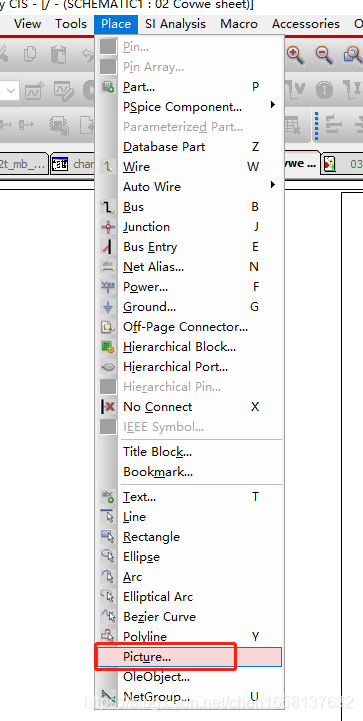Image resolution: width=363 pixels, height=721 pixels.
Task: Choose Title Block... menu entry
Action: [x=157, y=452]
